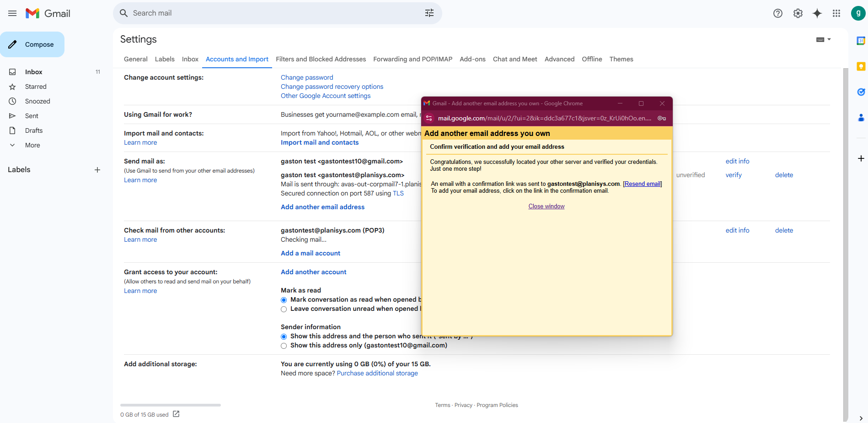868x423 pixels.
Task: Open input tools keyboard dropdown
Action: tap(823, 39)
